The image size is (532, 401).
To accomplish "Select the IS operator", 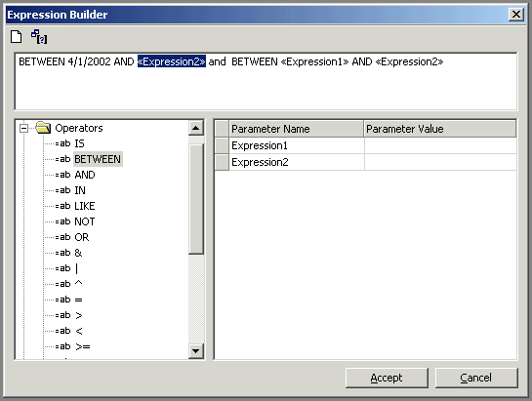I will coord(79,143).
